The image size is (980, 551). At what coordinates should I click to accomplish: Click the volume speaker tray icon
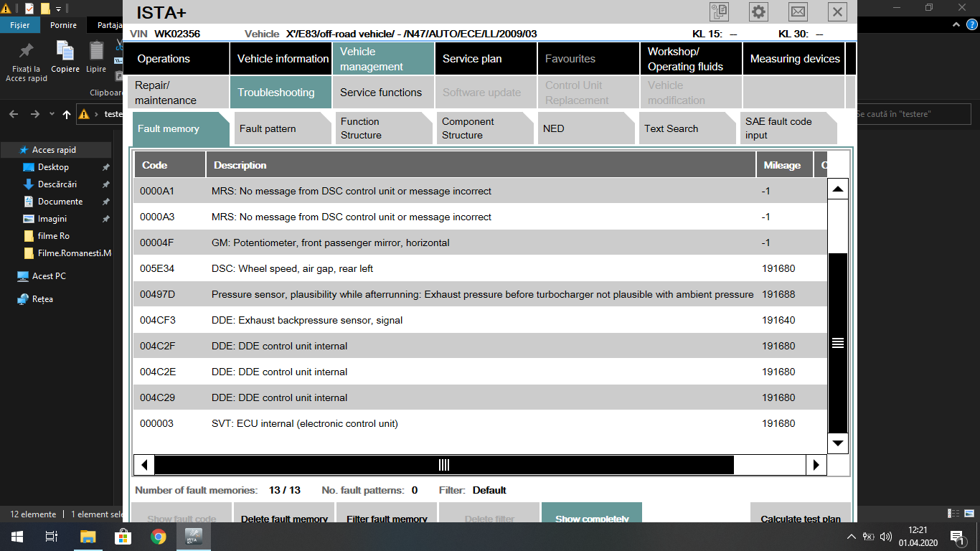coord(885,537)
